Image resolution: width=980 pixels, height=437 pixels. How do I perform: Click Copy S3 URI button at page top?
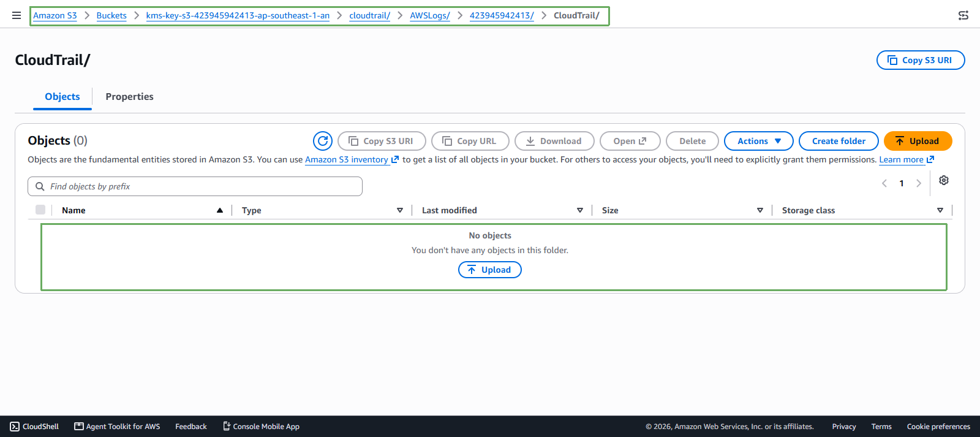921,60
